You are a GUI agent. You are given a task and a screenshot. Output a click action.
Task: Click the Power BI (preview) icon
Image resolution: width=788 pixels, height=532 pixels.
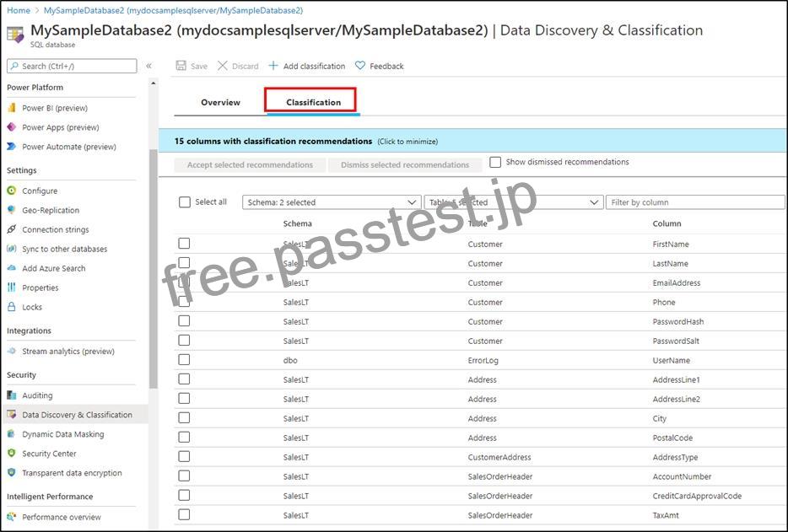click(12, 108)
